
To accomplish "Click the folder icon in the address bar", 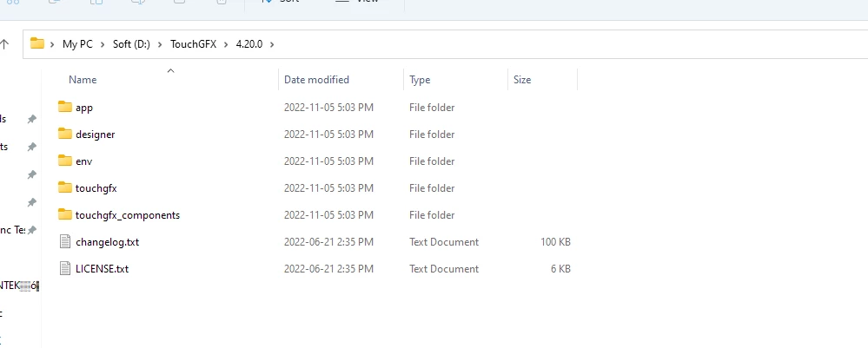I will click(x=37, y=43).
